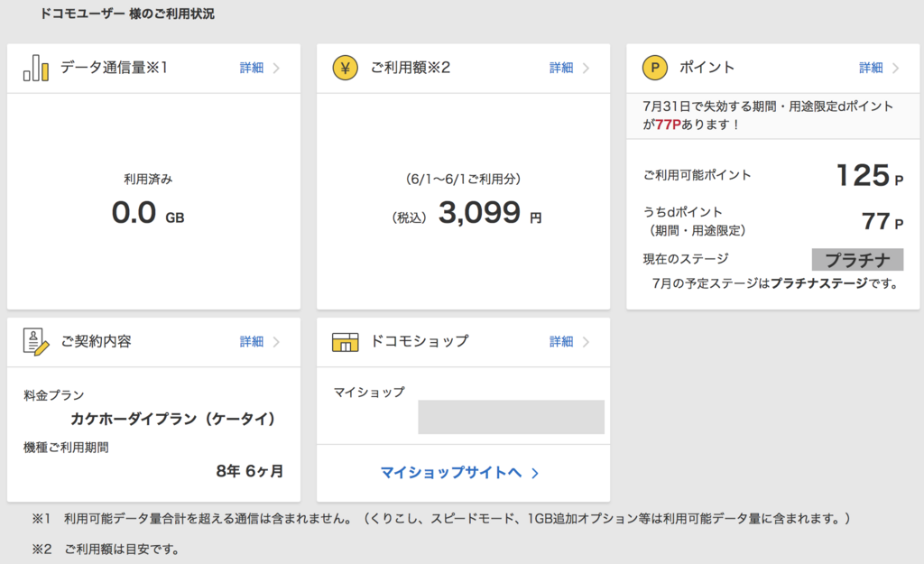Screen dimensions: 924x564
Task: Click the 3,099 円 amount
Action: tap(490, 213)
